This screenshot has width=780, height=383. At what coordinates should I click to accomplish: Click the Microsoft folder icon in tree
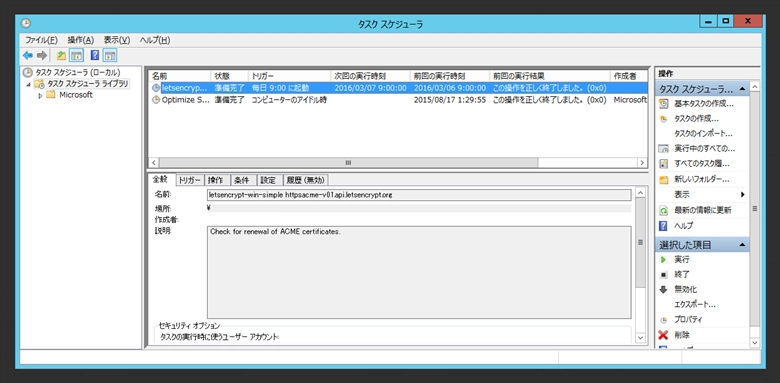pyautogui.click(x=51, y=95)
